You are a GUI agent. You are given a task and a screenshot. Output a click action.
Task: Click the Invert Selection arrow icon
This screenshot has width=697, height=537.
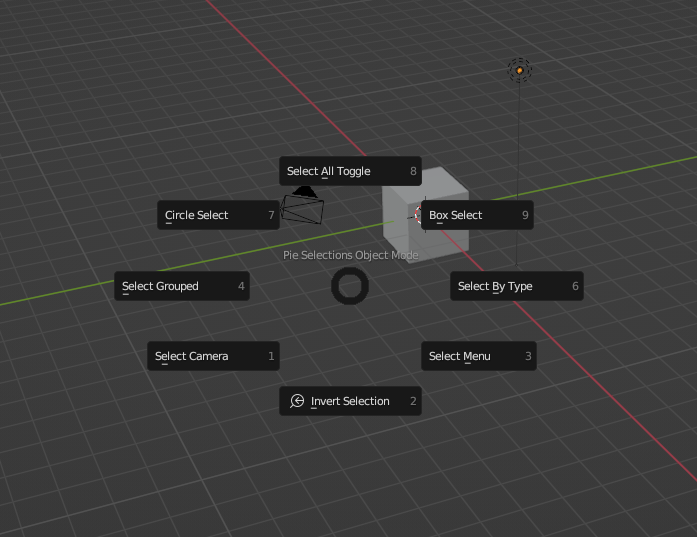[297, 401]
